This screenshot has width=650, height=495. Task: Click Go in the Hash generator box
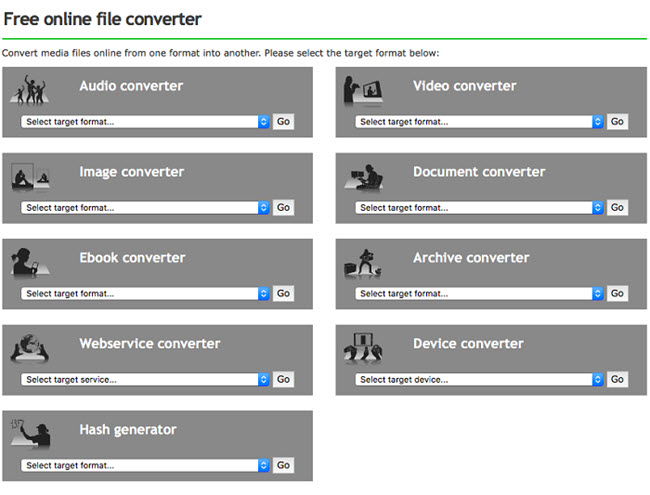[284, 465]
